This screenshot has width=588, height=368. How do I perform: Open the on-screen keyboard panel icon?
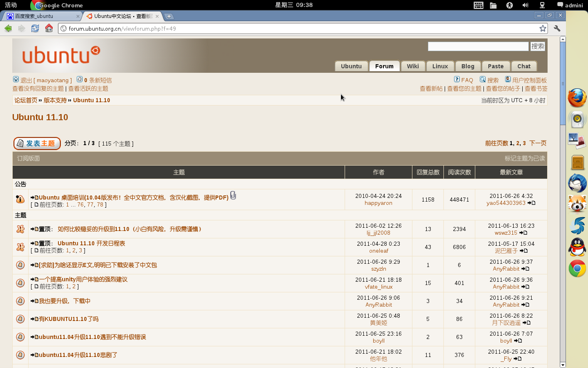click(479, 5)
